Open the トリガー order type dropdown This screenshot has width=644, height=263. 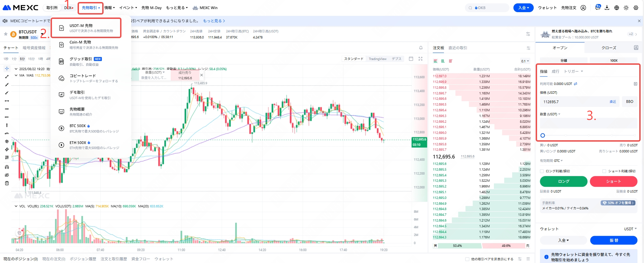pyautogui.click(x=573, y=71)
